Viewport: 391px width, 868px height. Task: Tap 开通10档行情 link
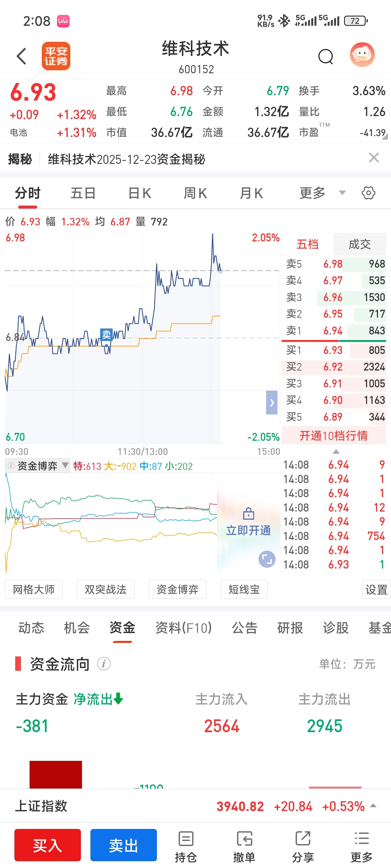[x=334, y=435]
